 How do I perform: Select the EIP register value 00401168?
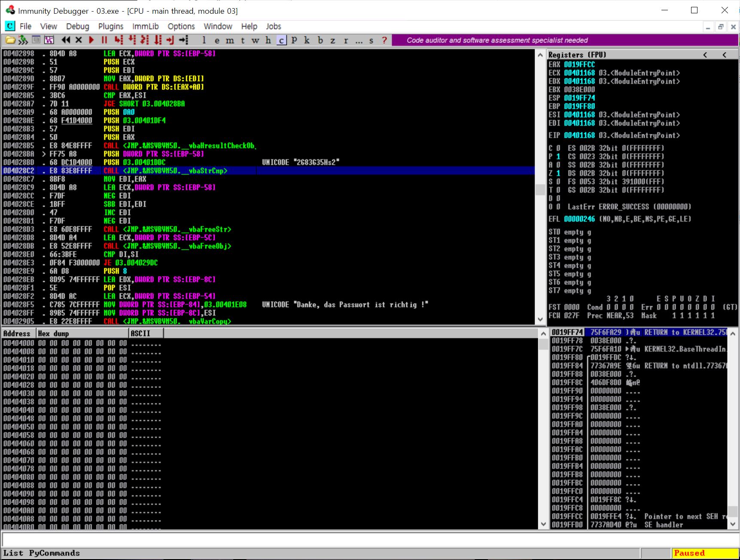tap(579, 136)
